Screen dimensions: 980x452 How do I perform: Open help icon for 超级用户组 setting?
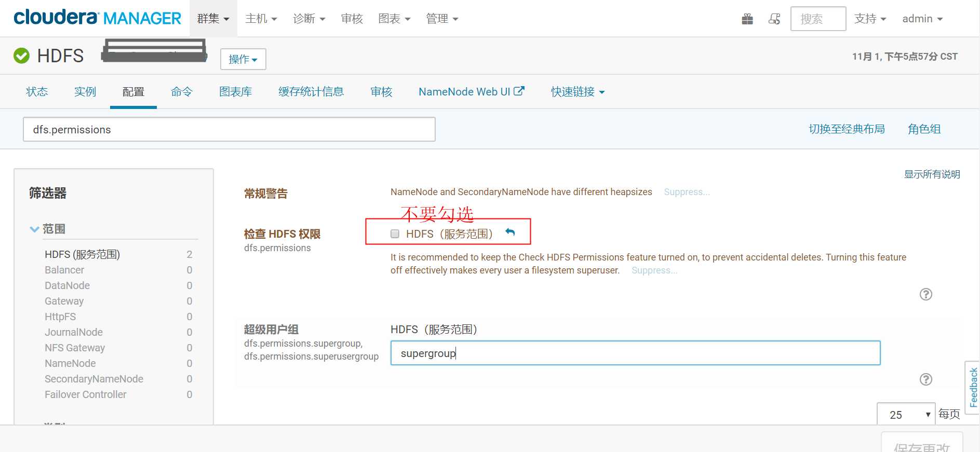(x=925, y=379)
